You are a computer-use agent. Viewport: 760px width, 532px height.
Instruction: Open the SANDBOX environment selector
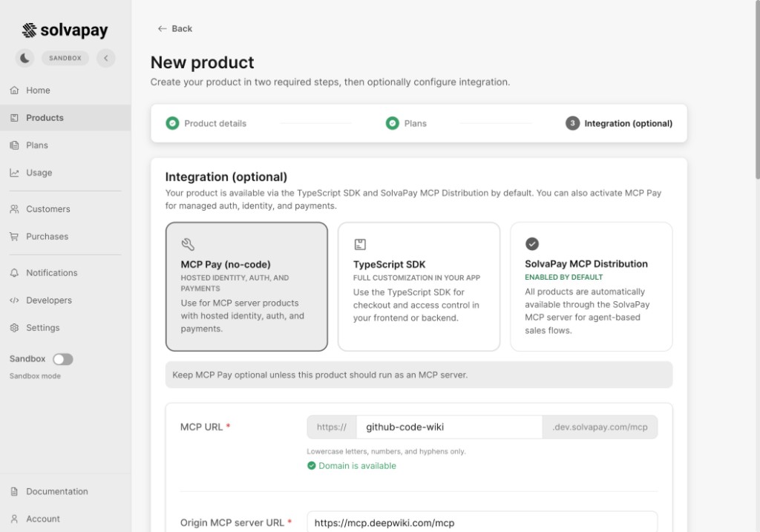click(65, 57)
